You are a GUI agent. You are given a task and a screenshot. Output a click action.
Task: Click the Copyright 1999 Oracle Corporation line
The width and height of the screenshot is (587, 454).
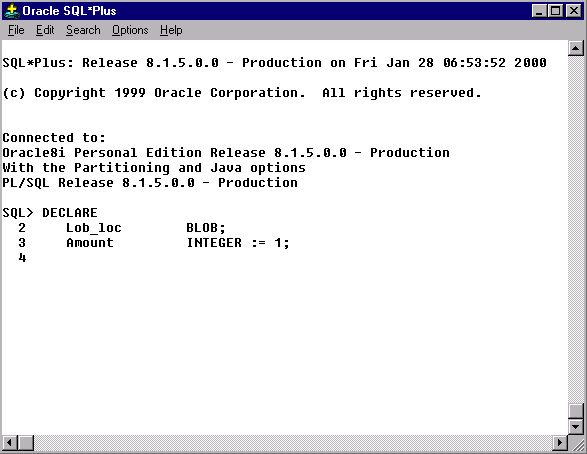[242, 92]
